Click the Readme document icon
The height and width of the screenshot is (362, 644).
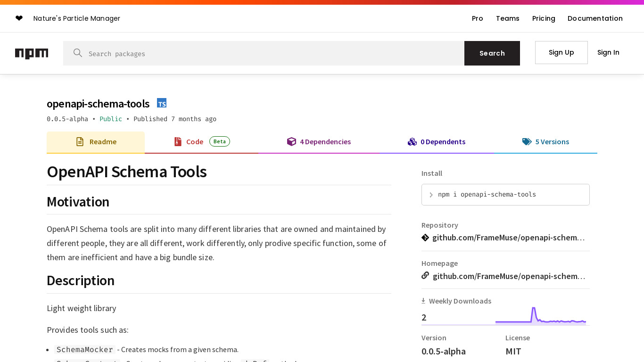(80, 142)
